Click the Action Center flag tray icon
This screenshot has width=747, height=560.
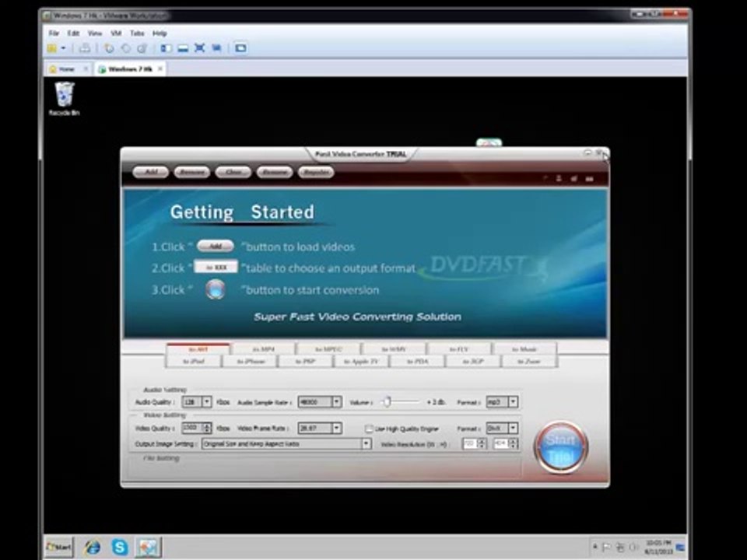pos(606,547)
